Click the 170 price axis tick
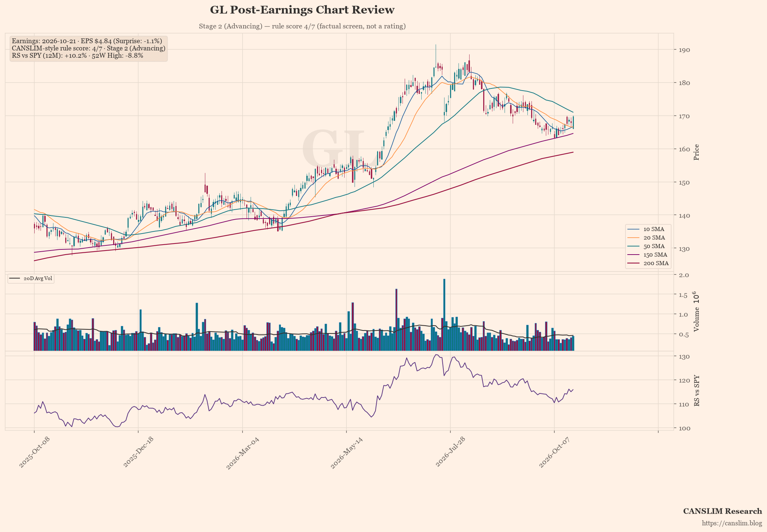The width and height of the screenshot is (767, 532). (x=685, y=116)
